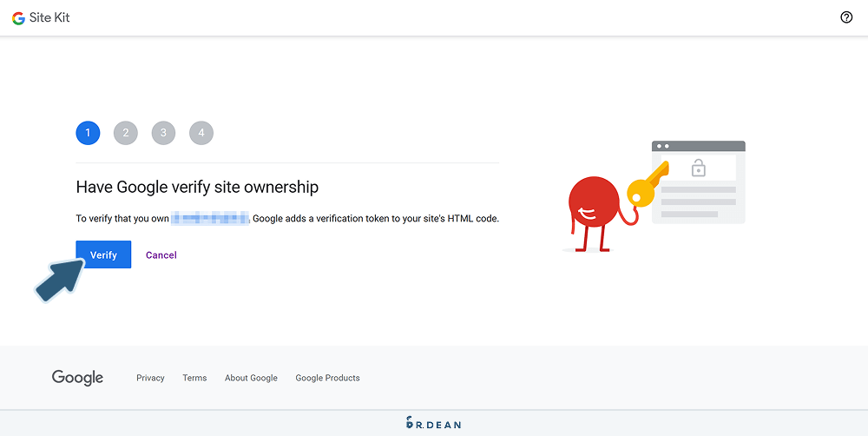Viewport: 868px width, 436px height.
Task: Open the Terms footer link
Action: 194,378
